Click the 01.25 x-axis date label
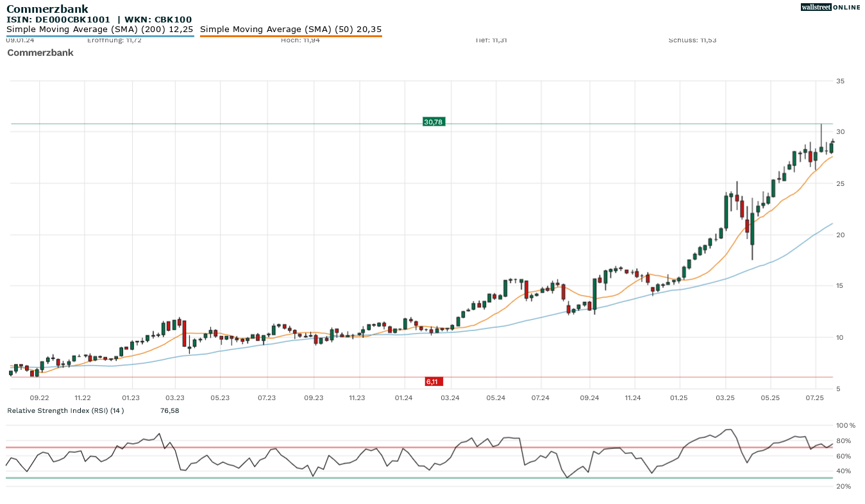 [678, 398]
